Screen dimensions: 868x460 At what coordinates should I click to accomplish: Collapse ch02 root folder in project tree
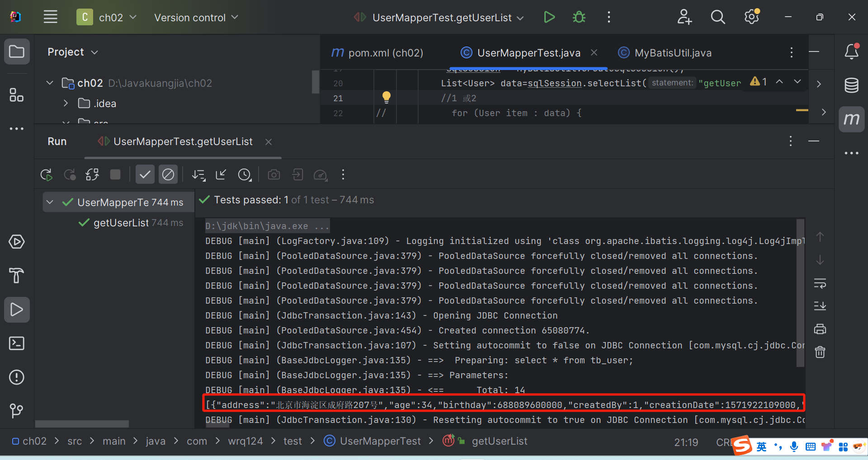pos(50,83)
